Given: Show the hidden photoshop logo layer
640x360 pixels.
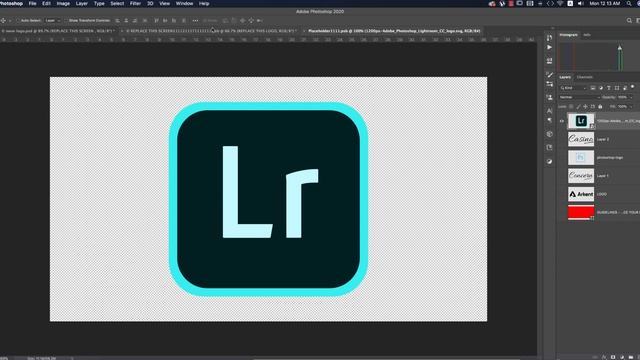Looking at the screenshot, I should [562, 158].
